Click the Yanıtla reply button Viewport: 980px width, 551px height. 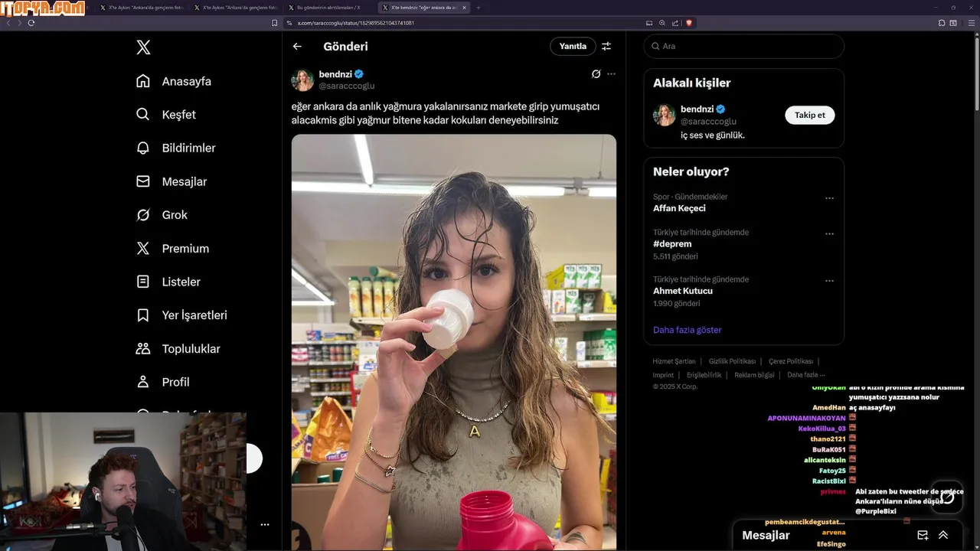[x=573, y=47]
